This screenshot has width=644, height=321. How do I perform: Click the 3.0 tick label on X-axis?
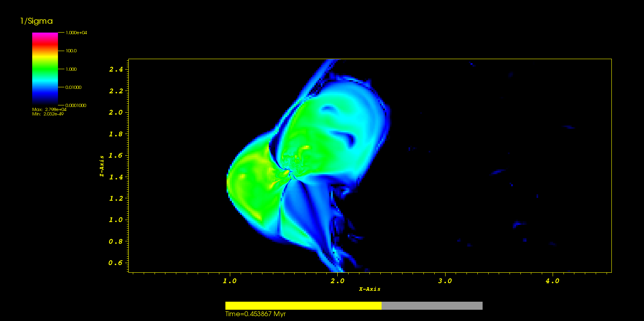[x=445, y=281]
